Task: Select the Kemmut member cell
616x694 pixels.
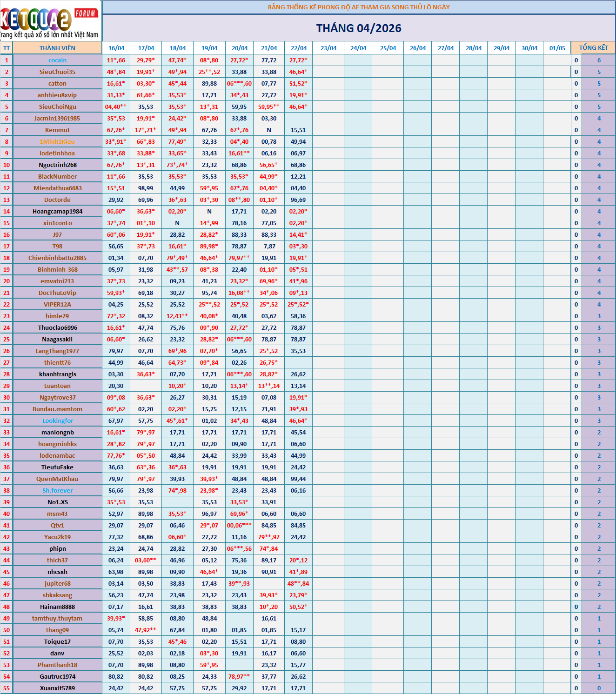Action: point(57,130)
